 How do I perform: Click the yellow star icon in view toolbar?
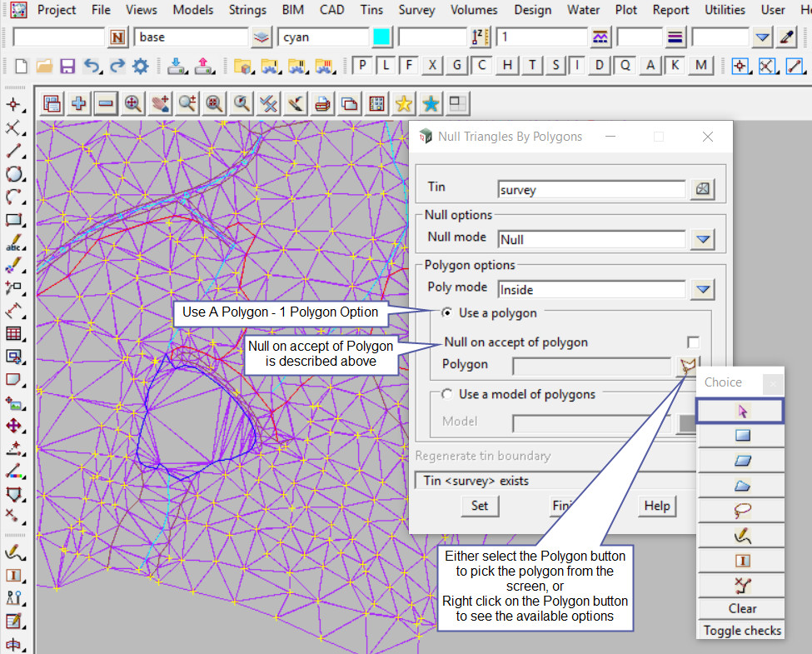click(x=403, y=103)
